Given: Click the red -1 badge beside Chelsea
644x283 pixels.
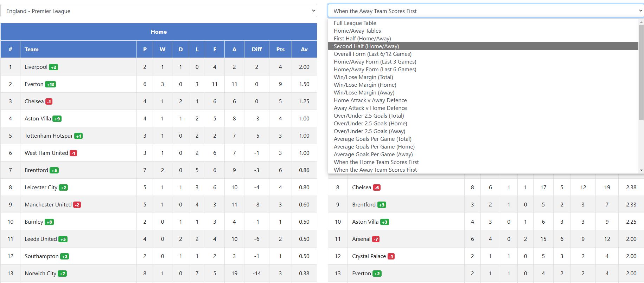Looking at the screenshot, I should [x=49, y=101].
